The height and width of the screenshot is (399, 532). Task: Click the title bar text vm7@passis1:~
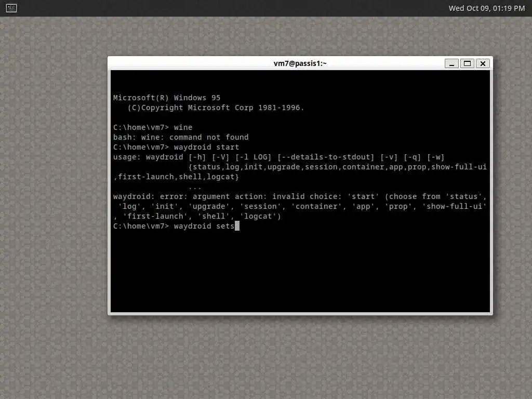point(300,63)
